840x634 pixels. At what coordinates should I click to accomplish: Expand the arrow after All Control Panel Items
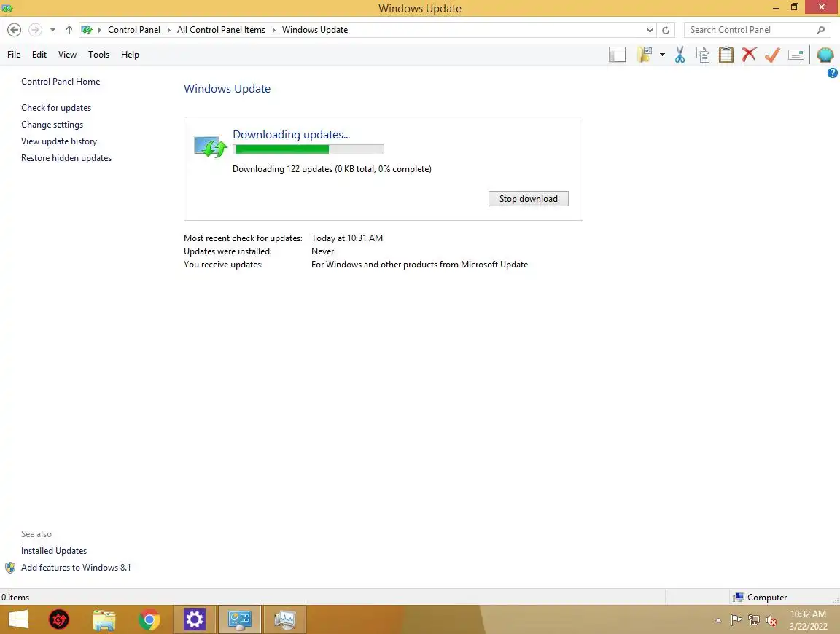[x=273, y=30]
